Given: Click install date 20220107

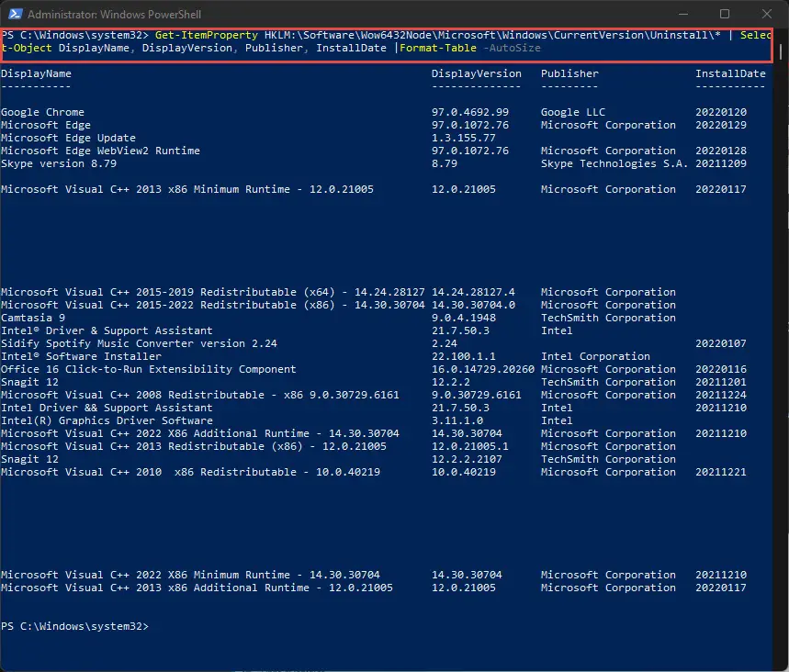Looking at the screenshot, I should click(721, 343).
